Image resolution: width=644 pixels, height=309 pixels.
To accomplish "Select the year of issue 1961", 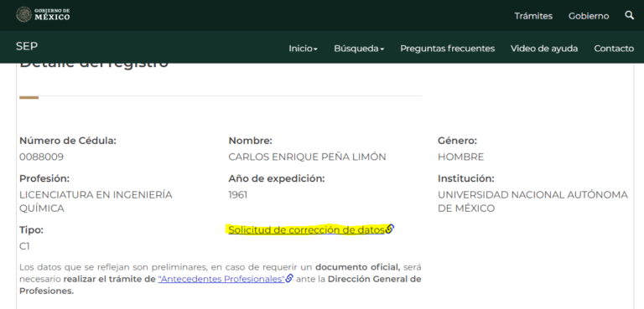I will pos(238,195).
